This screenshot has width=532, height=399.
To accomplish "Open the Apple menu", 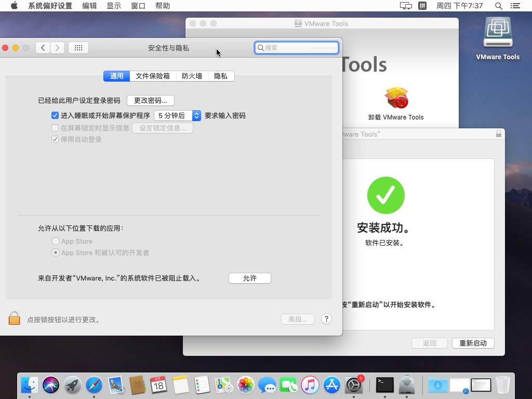I will (x=14, y=6).
